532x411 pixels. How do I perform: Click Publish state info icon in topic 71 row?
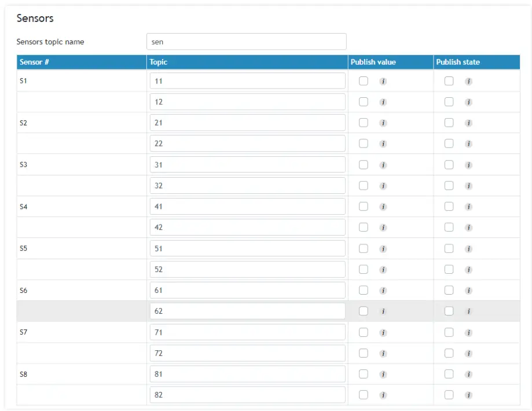click(x=469, y=333)
